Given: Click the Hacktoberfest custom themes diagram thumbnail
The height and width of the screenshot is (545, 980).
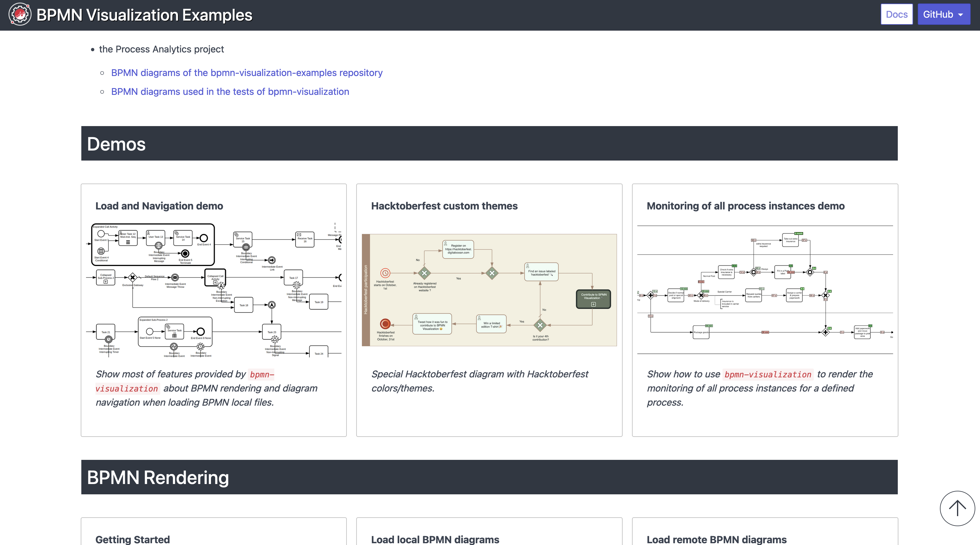Looking at the screenshot, I should pos(489,290).
